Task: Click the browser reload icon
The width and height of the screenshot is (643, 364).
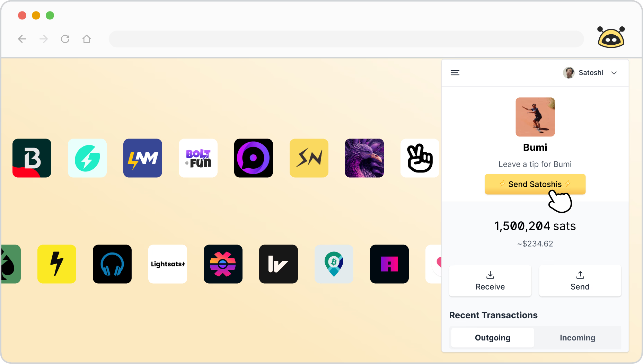Action: pos(65,39)
